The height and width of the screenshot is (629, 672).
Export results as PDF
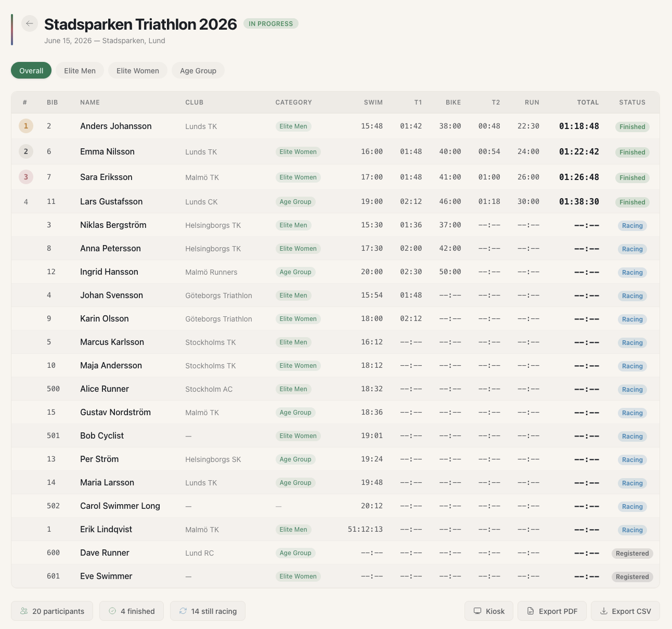tap(552, 611)
